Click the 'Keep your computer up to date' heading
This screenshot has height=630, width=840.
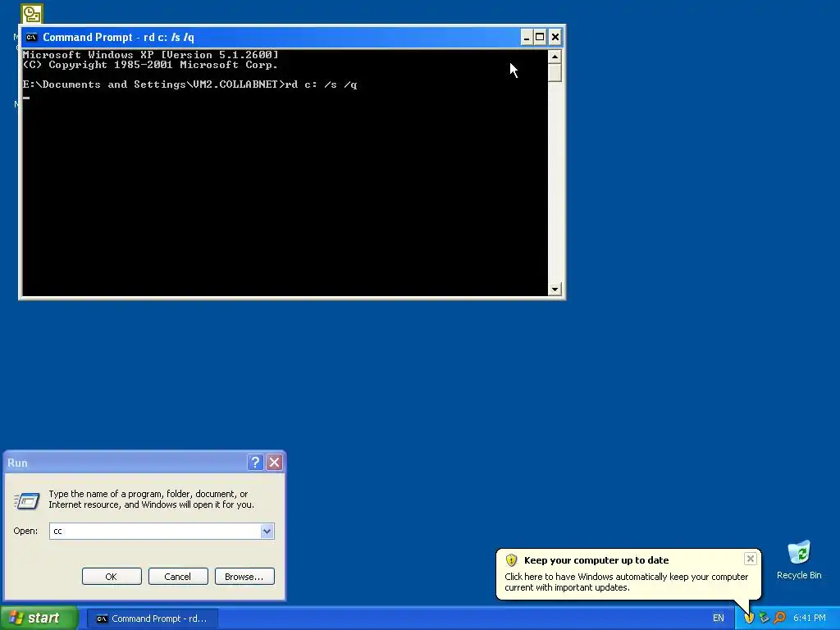pos(596,560)
